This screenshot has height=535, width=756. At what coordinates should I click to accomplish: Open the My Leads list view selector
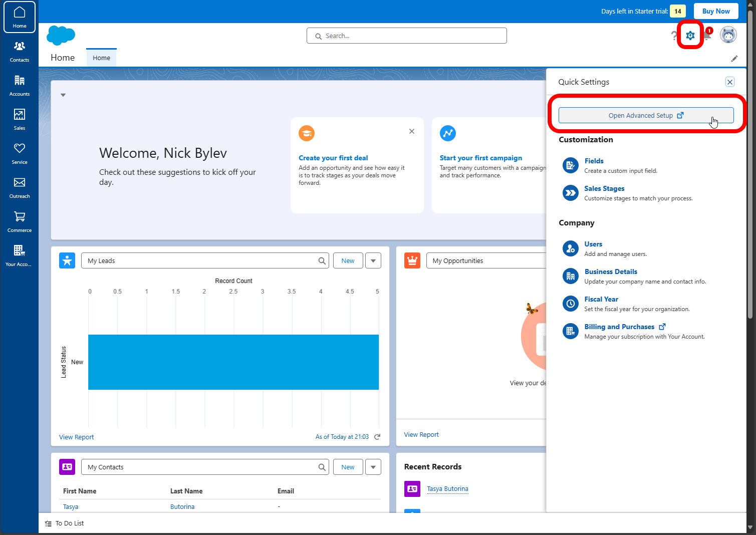(x=205, y=260)
